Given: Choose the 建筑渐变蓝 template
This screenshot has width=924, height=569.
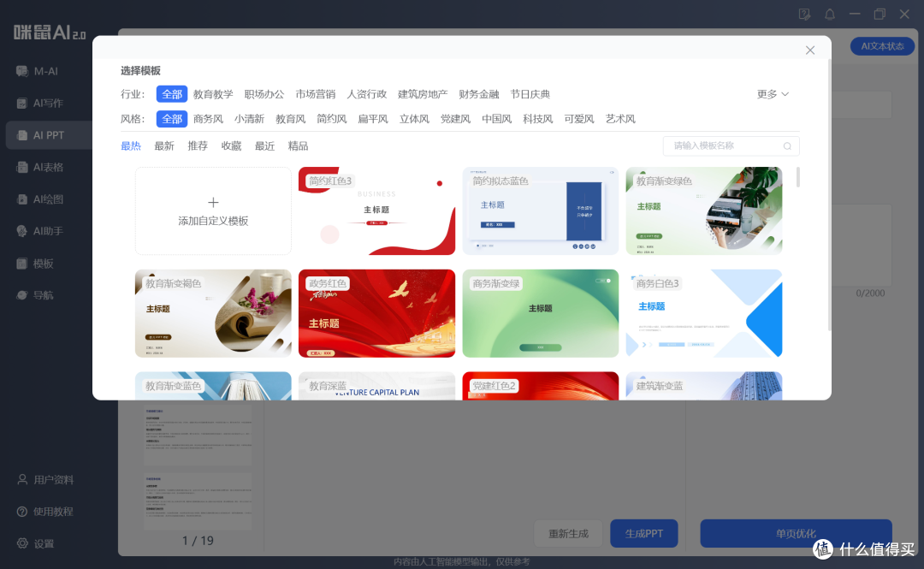Looking at the screenshot, I should (704, 386).
